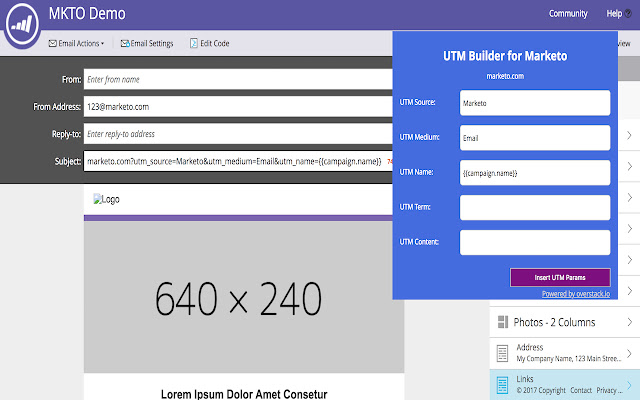This screenshot has width=640, height=400.
Task: Click the Reply-to address field
Action: pyautogui.click(x=238, y=134)
